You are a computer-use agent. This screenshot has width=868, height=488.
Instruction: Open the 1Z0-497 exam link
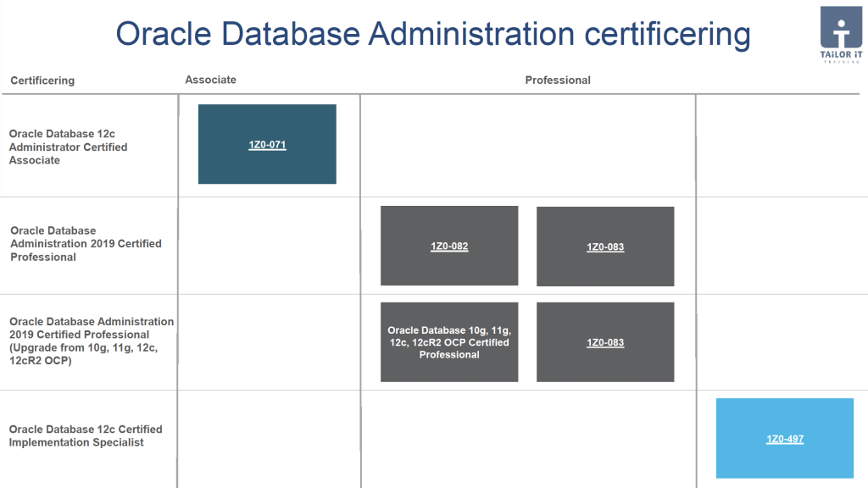pyautogui.click(x=784, y=439)
